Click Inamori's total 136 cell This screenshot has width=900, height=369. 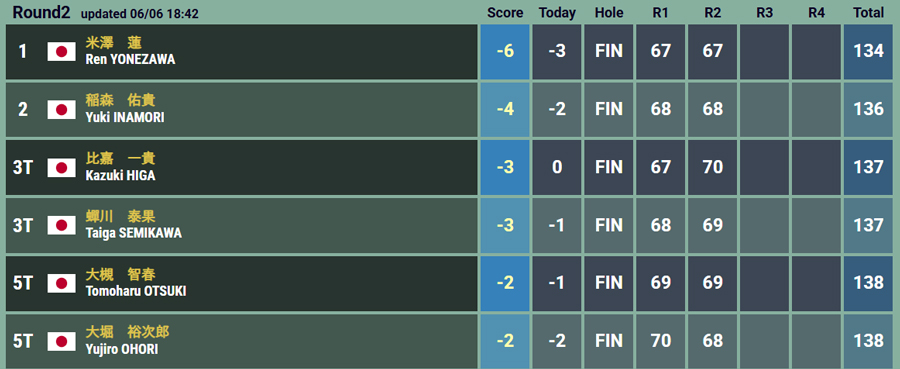pyautogui.click(x=868, y=110)
